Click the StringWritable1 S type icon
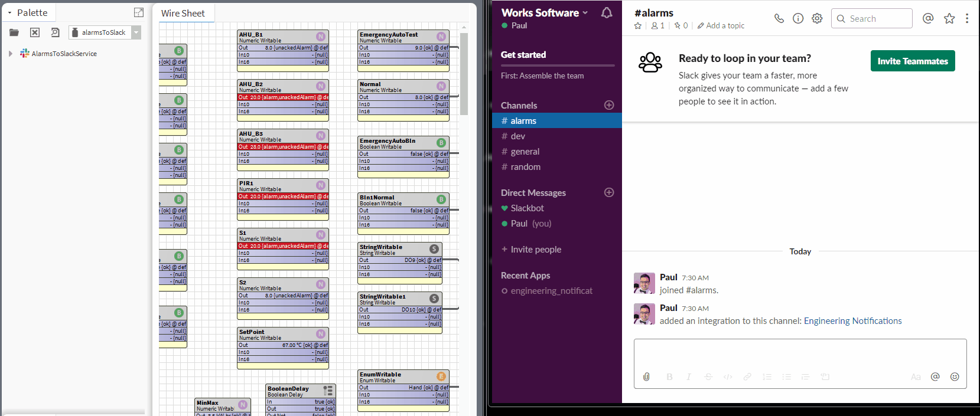The width and height of the screenshot is (980, 416). [434, 299]
